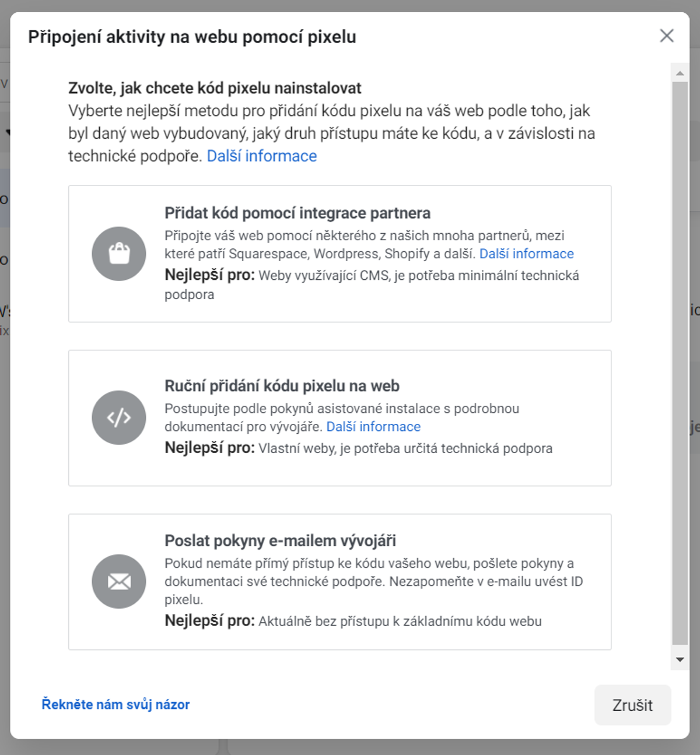Click the scrollbar down arrow
The width and height of the screenshot is (700, 755).
[680, 660]
